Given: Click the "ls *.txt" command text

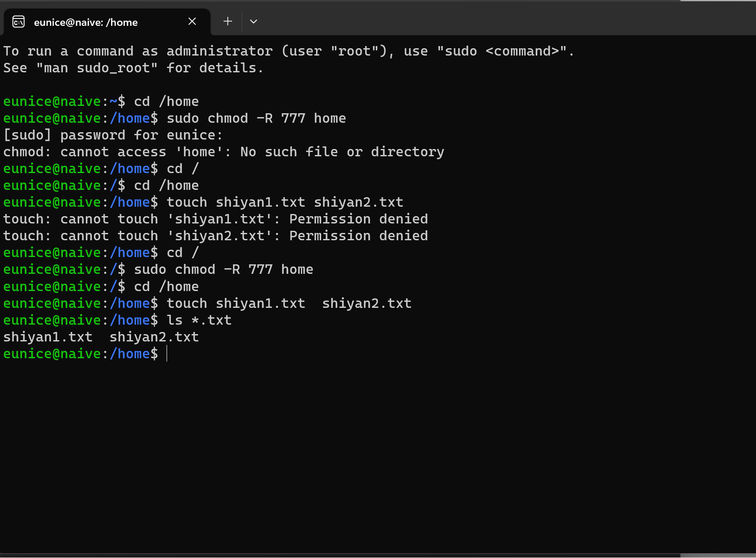Looking at the screenshot, I should [199, 320].
